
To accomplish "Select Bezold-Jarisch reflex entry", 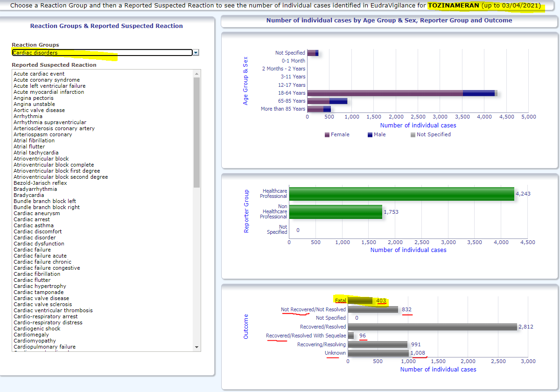I will (x=40, y=183).
